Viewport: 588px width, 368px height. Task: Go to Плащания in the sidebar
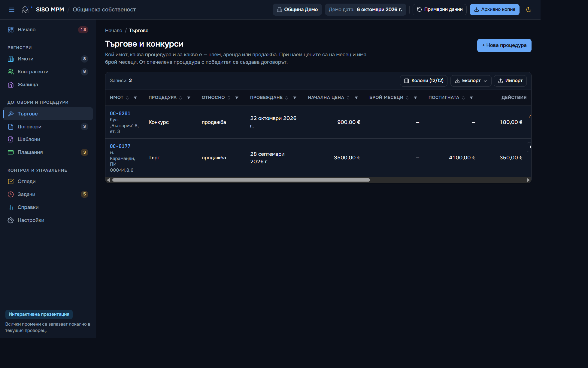tap(48, 152)
